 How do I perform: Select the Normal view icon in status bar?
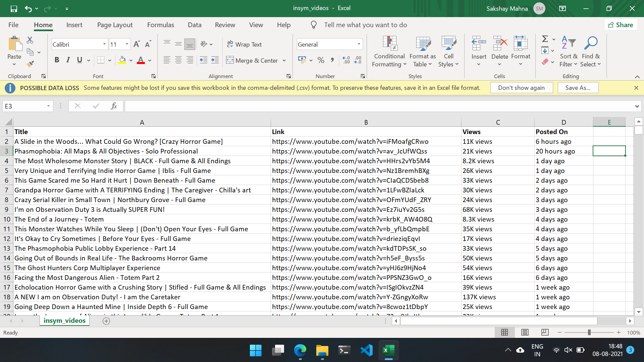504,333
